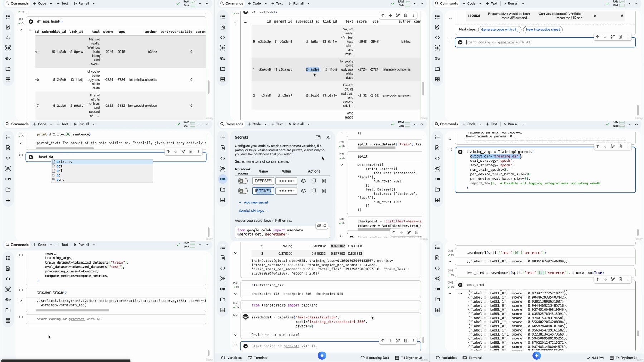Viewport: 644px width, 362px height.
Task: Click horizontal scrollbar under the dataloader warning output
Action: [x=73, y=310]
